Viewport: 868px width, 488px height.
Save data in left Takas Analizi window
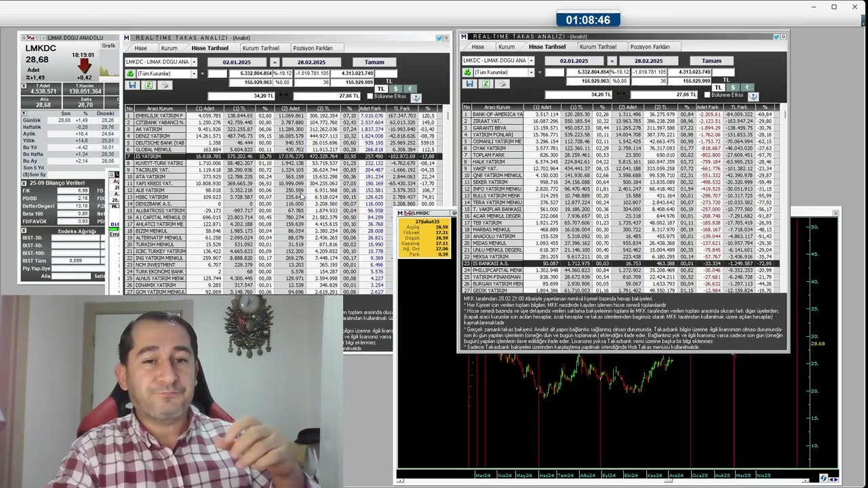pos(132,85)
